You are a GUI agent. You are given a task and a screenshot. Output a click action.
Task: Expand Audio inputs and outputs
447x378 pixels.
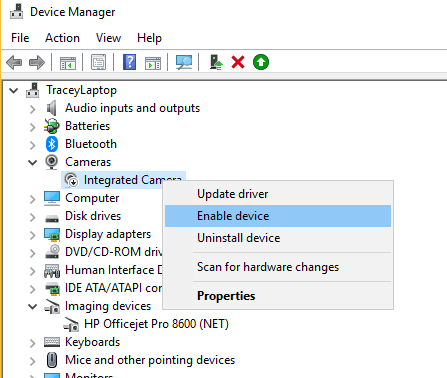pos(32,109)
